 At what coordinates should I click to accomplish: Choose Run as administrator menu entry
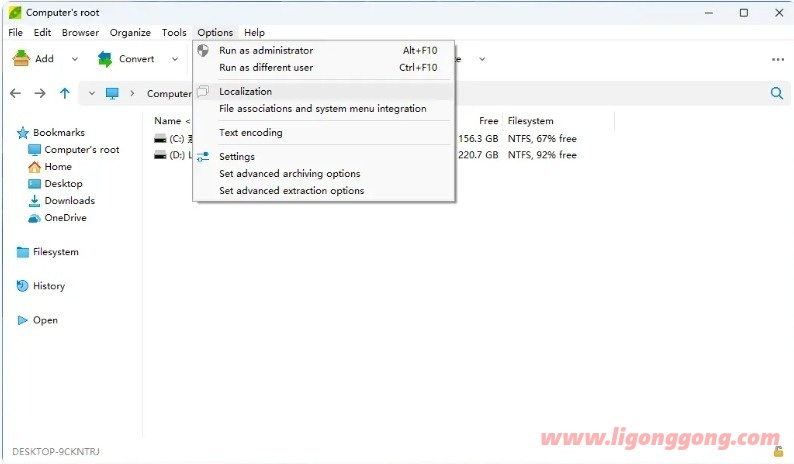(266, 51)
